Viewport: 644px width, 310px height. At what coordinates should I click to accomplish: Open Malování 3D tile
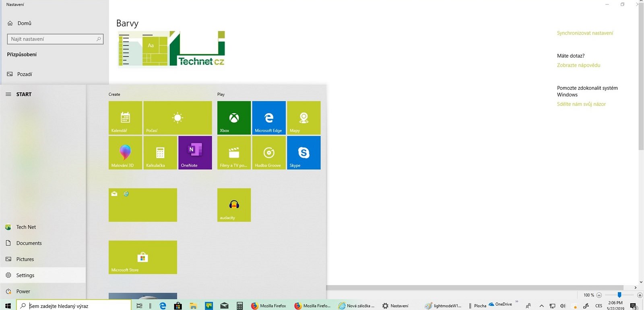point(125,153)
